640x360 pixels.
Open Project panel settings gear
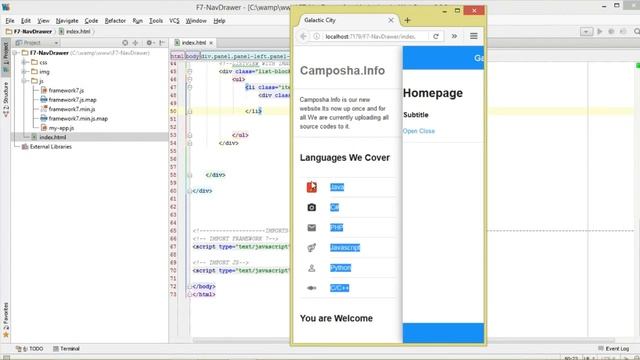coord(149,42)
